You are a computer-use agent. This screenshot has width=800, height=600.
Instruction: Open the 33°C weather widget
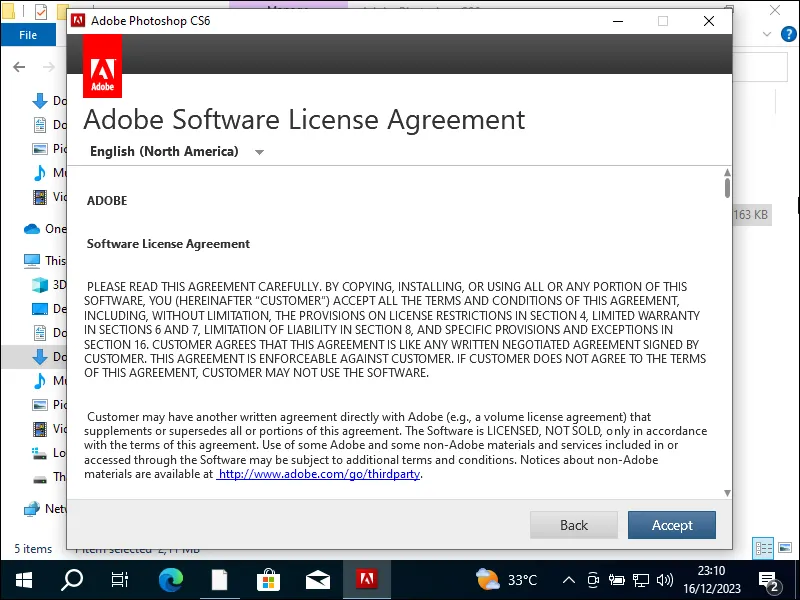coord(508,579)
